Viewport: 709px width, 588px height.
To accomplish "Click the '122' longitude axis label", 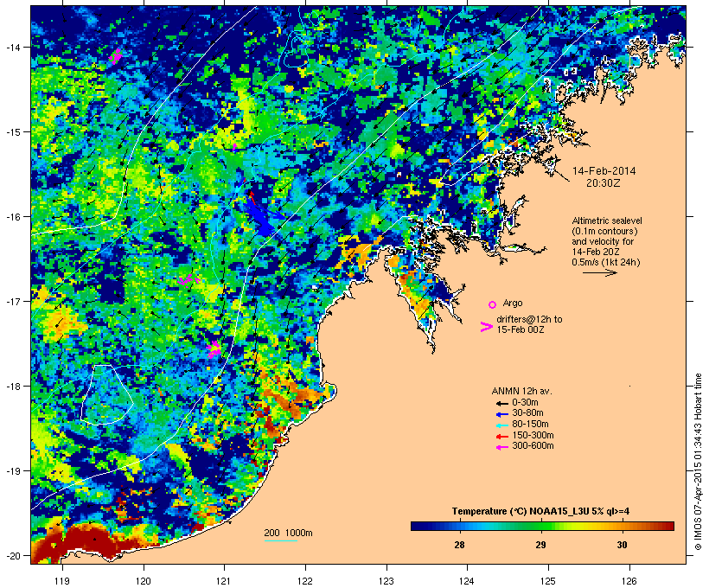I will pos(305,581).
